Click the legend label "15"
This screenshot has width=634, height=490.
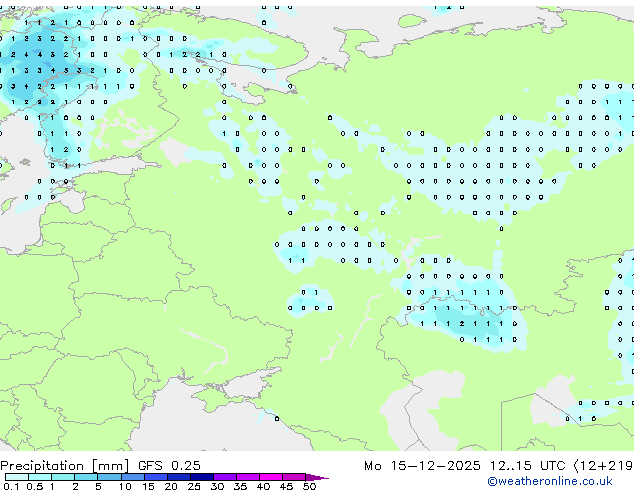[148, 486]
